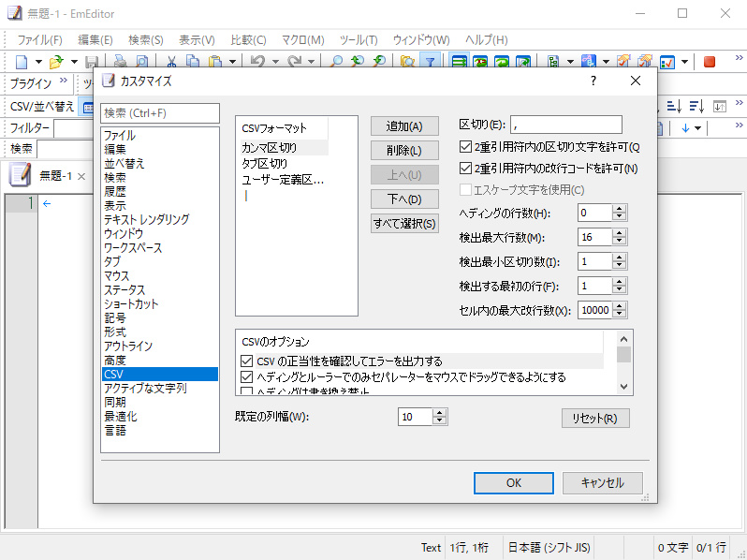Click the Open file folder icon
The image size is (747, 560).
[56, 62]
